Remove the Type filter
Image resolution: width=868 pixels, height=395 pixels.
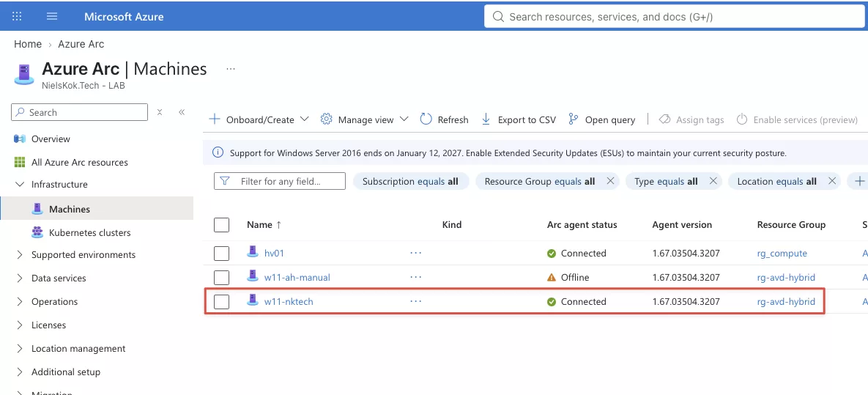(x=713, y=181)
